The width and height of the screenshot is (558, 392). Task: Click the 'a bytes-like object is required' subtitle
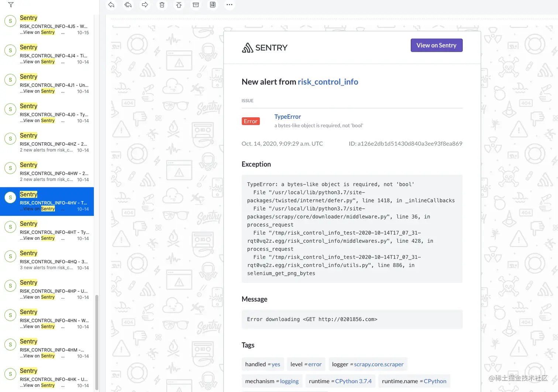[x=319, y=125]
